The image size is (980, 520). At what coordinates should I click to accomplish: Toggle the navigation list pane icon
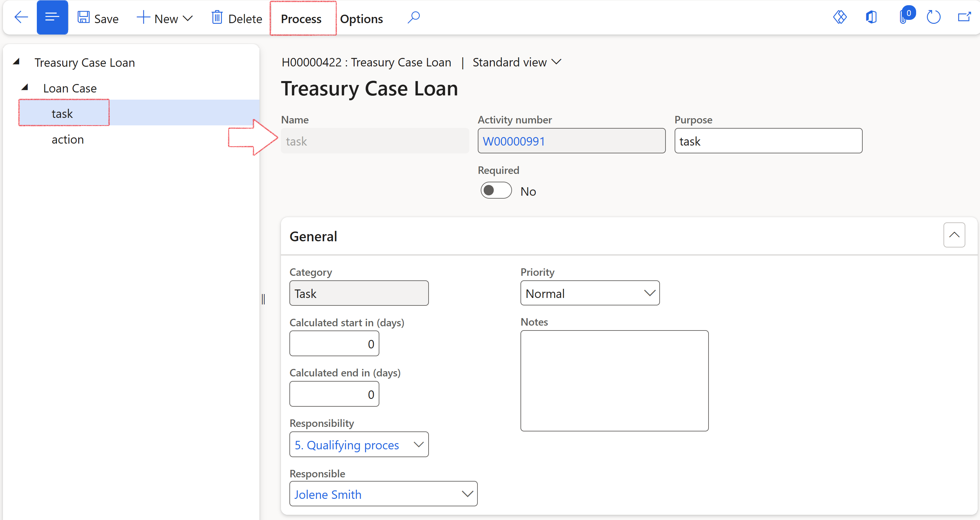[x=52, y=17]
